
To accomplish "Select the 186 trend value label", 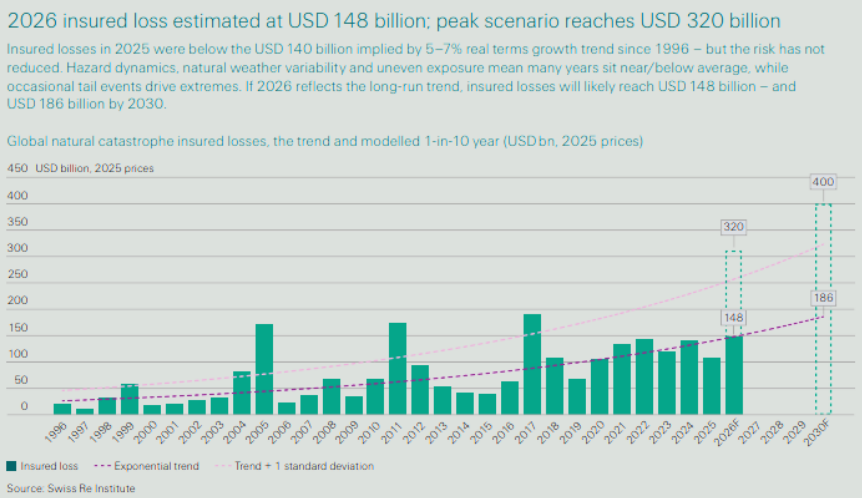I will [823, 299].
